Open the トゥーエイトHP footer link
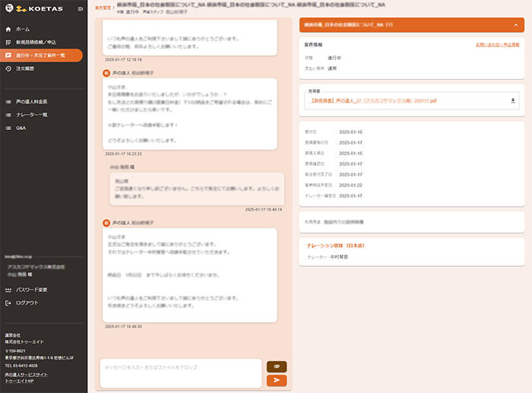Screen dimensions: 532x393 pos(21,381)
